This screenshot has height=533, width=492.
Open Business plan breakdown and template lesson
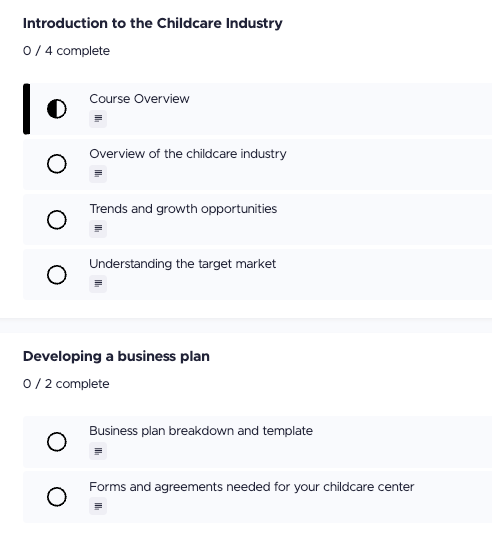(201, 431)
